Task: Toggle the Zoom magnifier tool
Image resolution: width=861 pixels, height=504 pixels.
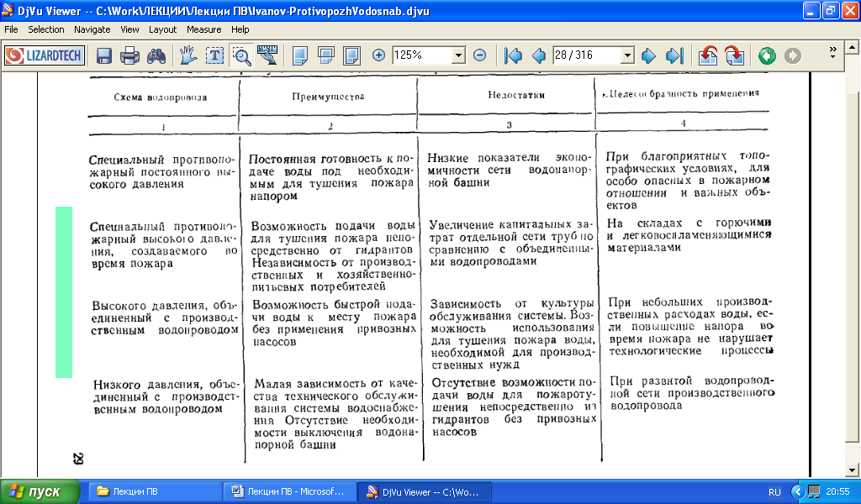Action: point(241,55)
